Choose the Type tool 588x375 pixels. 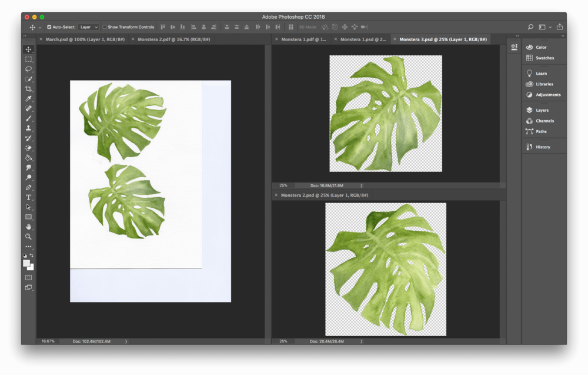(28, 197)
